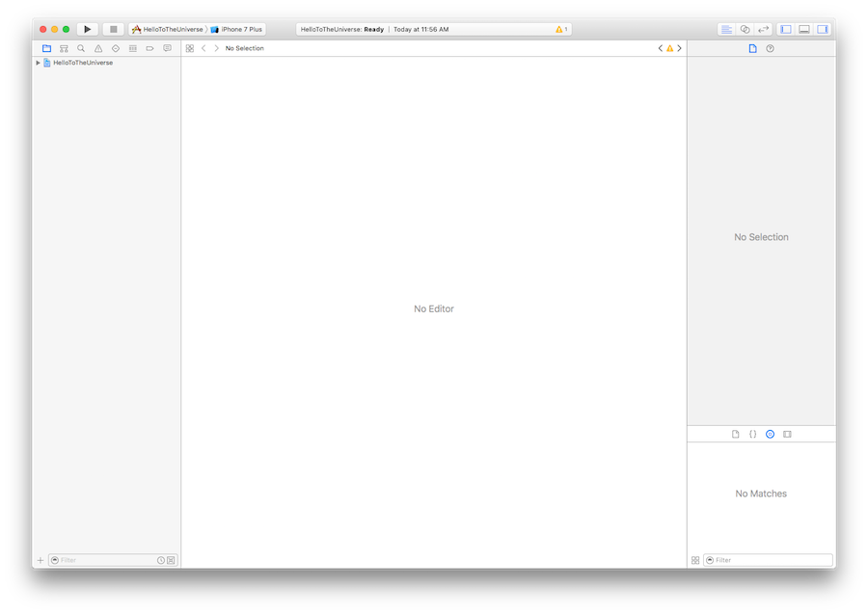Run the HelloToTheUniverse app
Image resolution: width=868 pixels, height=614 pixels.
87,29
